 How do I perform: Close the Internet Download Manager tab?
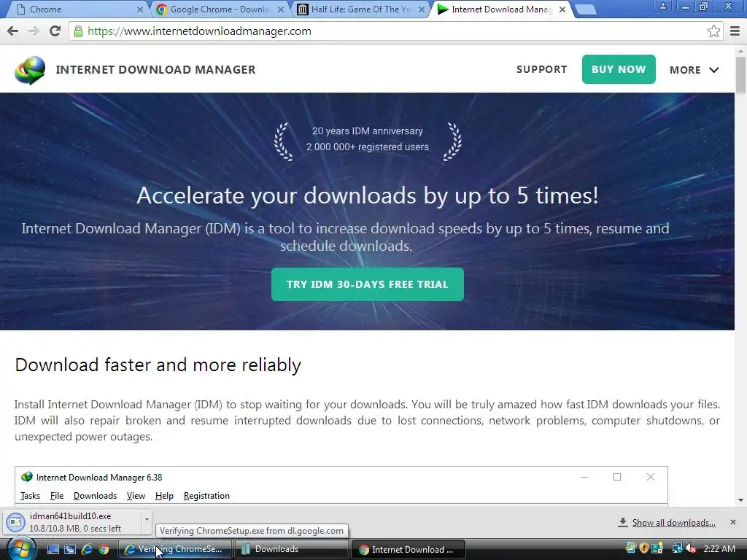coord(562,9)
